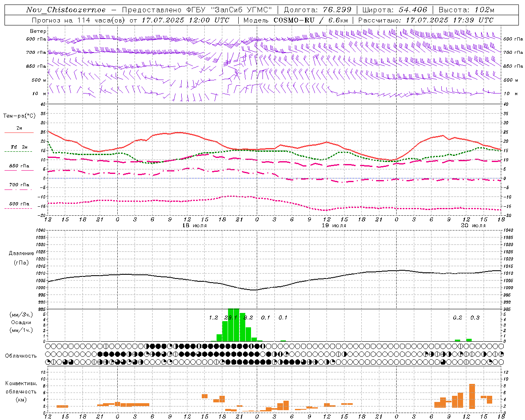The width and height of the screenshot is (525, 420).
Task: Click the model label COSMO-RU / 6.6км
Action: coord(310,20)
